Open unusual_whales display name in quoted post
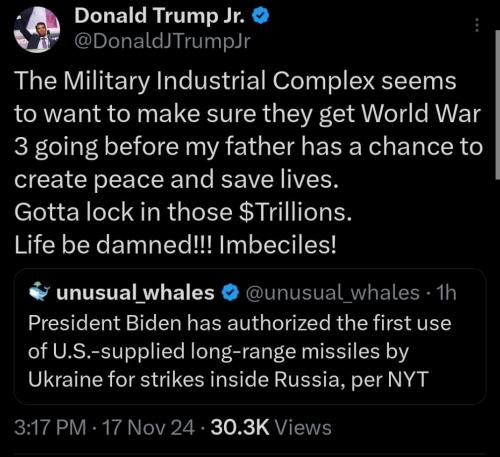Screen dimensions: 500x457 point(135,293)
